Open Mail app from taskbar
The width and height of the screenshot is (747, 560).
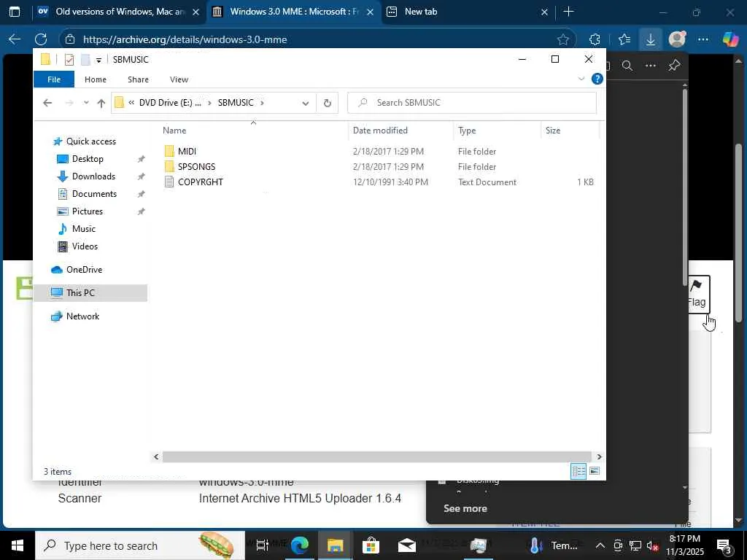click(406, 545)
